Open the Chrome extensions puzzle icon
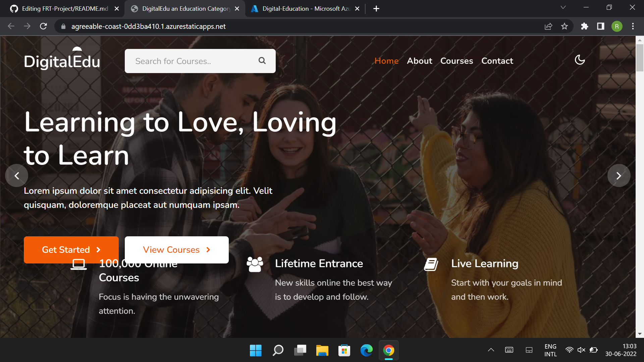644x362 pixels. coord(585,26)
